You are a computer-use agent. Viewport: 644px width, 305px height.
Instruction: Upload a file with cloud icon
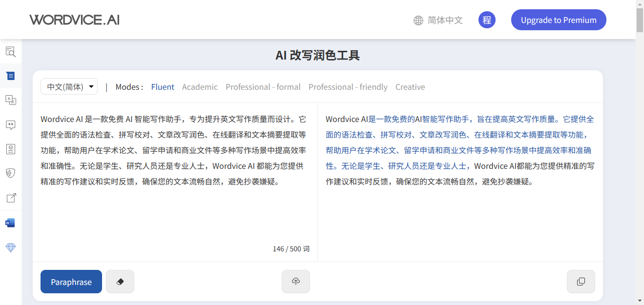click(296, 282)
